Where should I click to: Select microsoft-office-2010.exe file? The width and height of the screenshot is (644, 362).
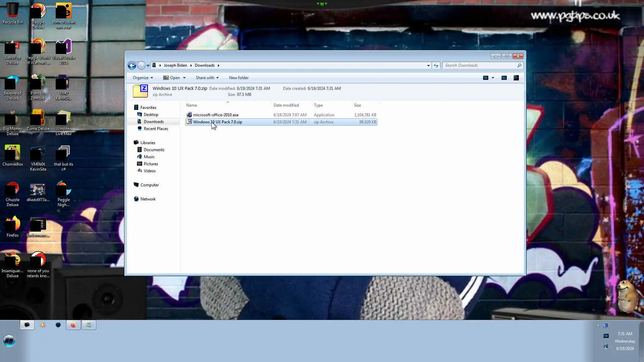216,115
